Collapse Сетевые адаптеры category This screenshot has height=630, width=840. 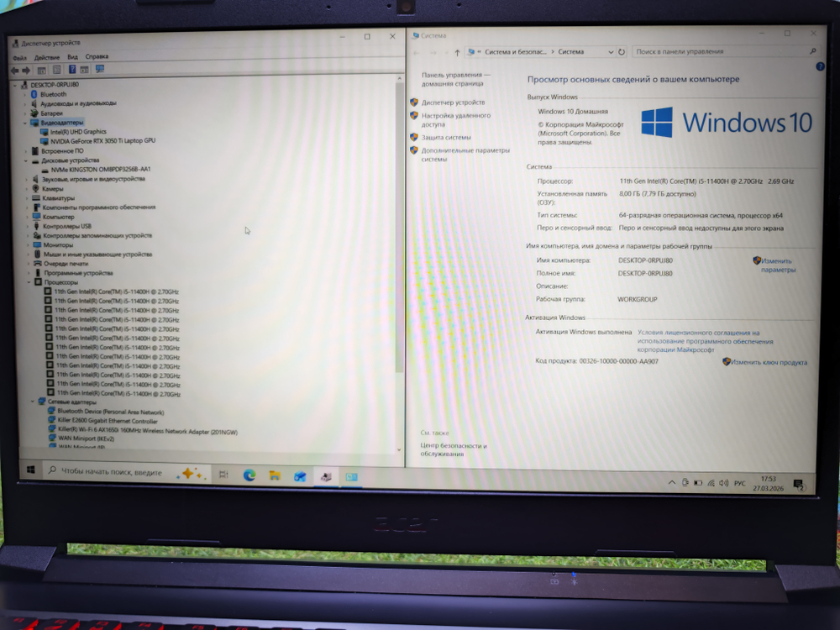point(33,402)
